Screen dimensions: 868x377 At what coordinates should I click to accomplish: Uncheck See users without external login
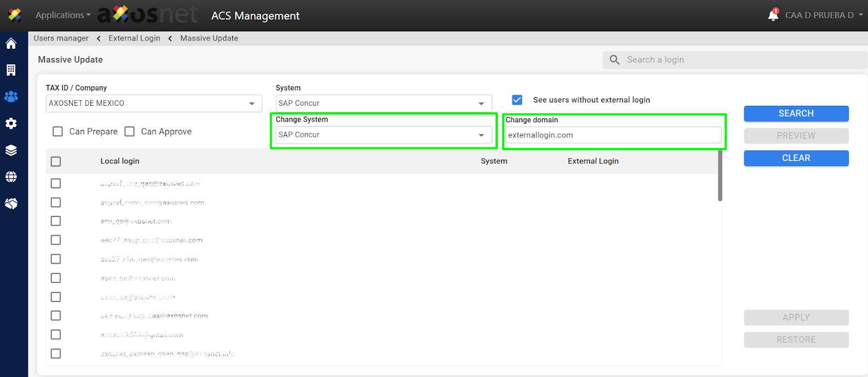[517, 100]
